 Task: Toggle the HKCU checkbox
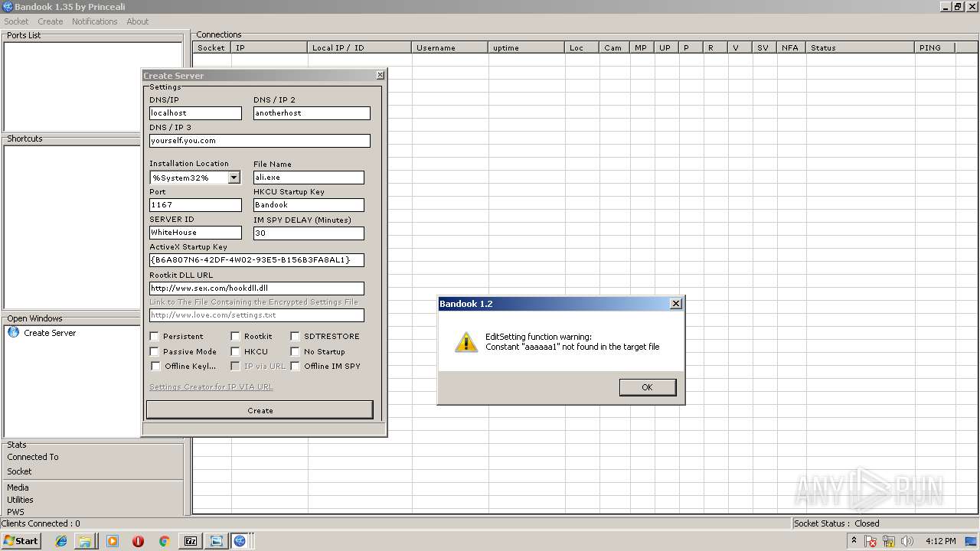tap(235, 351)
